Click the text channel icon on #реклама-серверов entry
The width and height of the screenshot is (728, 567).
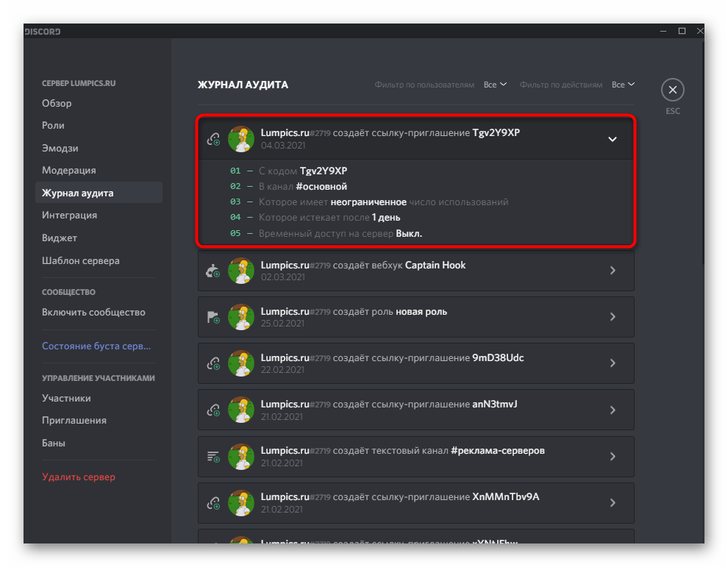(x=213, y=456)
